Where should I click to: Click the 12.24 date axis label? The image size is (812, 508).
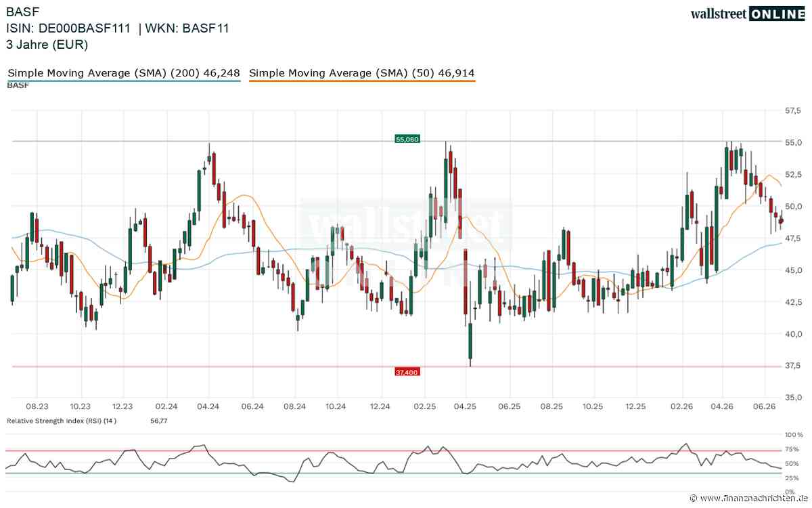(380, 406)
